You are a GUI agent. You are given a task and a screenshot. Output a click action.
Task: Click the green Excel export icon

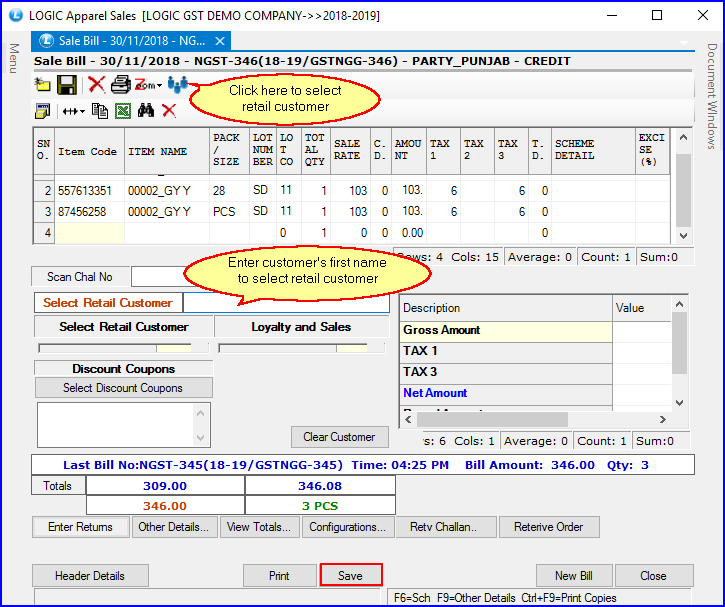click(123, 111)
